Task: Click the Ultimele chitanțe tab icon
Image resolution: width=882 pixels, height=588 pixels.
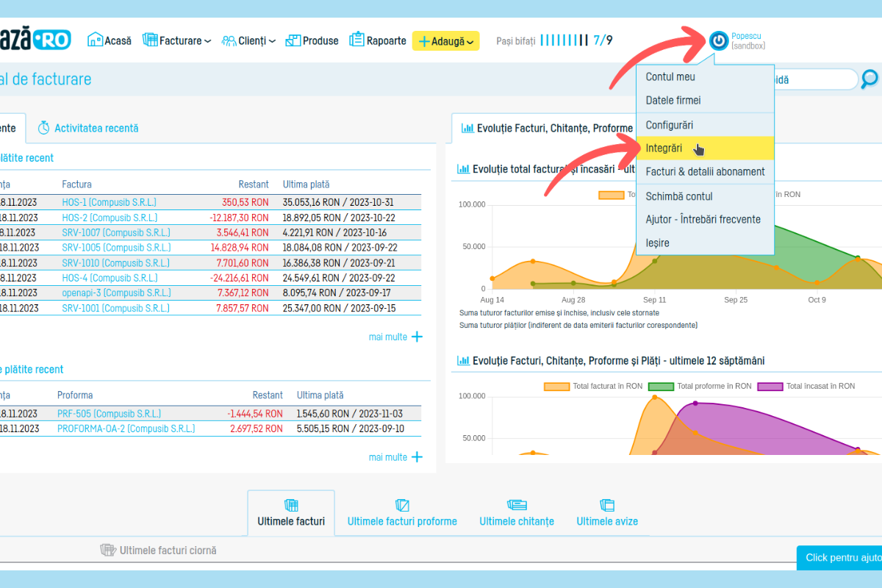Action: point(517,505)
